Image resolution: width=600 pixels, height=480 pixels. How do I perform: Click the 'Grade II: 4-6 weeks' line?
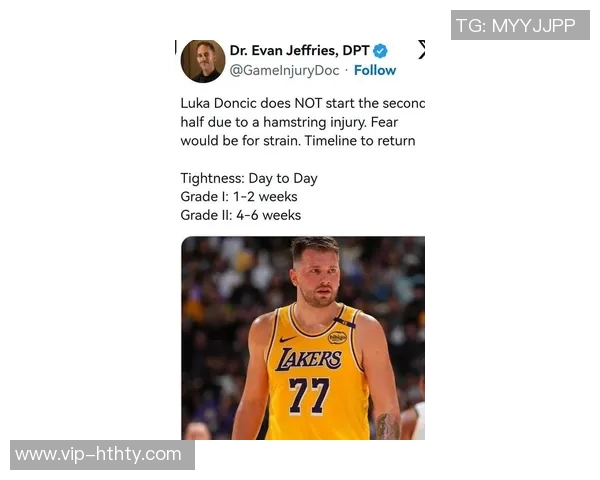pos(241,215)
